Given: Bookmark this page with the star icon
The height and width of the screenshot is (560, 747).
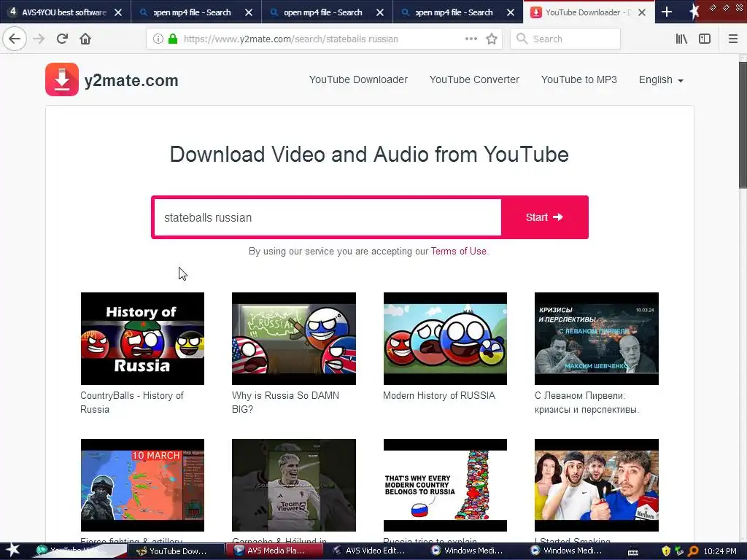Looking at the screenshot, I should (492, 39).
